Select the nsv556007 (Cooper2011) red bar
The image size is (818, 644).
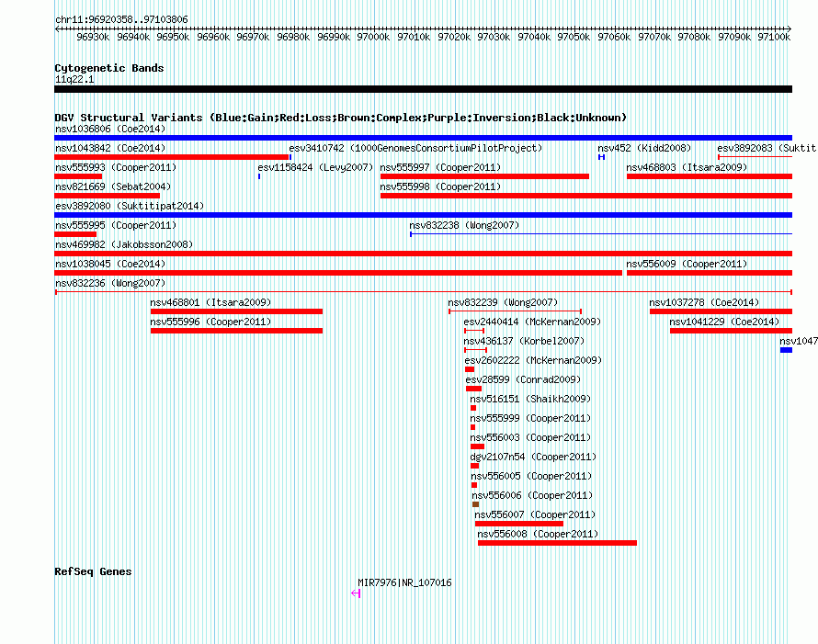[519, 524]
